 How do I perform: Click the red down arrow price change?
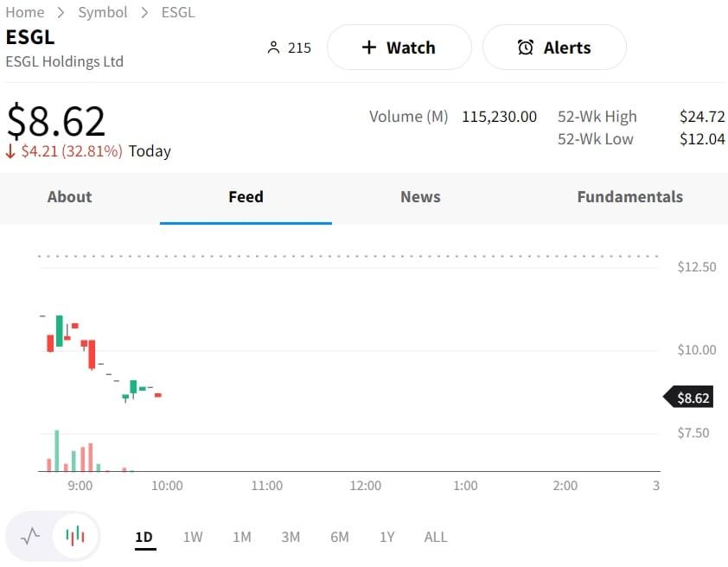[11, 151]
